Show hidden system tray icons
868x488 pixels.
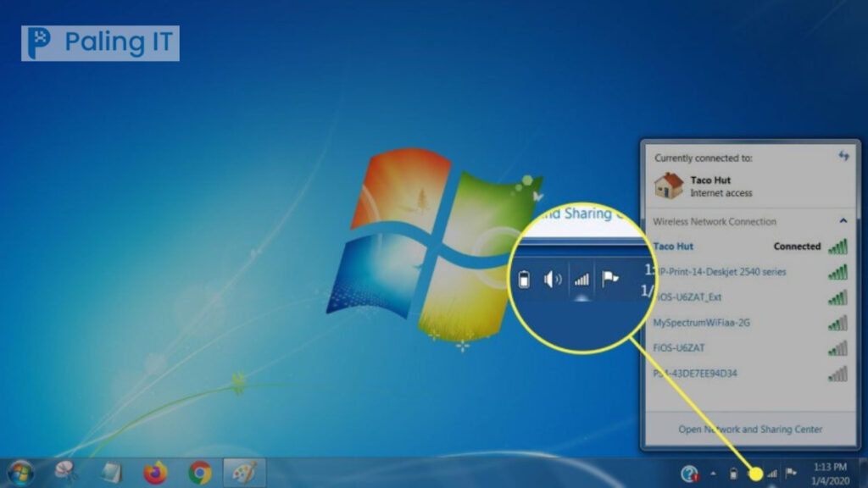pos(713,474)
